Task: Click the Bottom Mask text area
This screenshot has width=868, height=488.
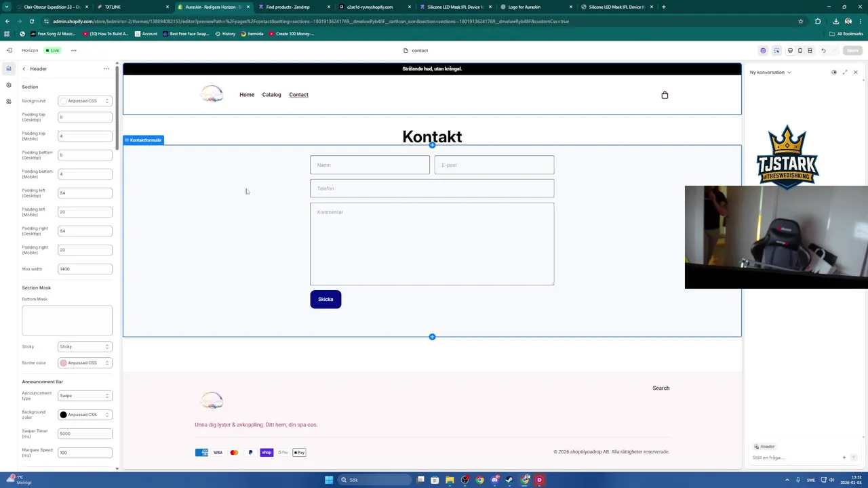Action: 67,320
